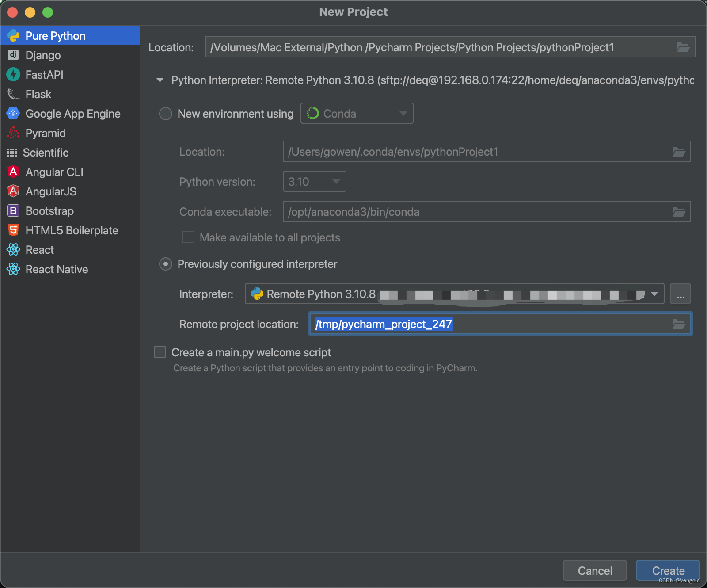The height and width of the screenshot is (588, 707).
Task: Click the Scientific grid icon
Action: (12, 153)
